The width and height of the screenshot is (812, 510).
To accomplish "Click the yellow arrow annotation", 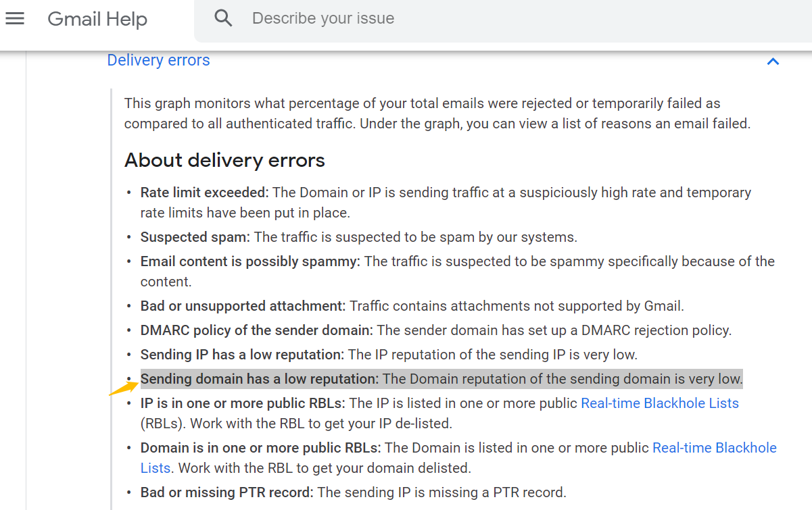I will point(123,388).
